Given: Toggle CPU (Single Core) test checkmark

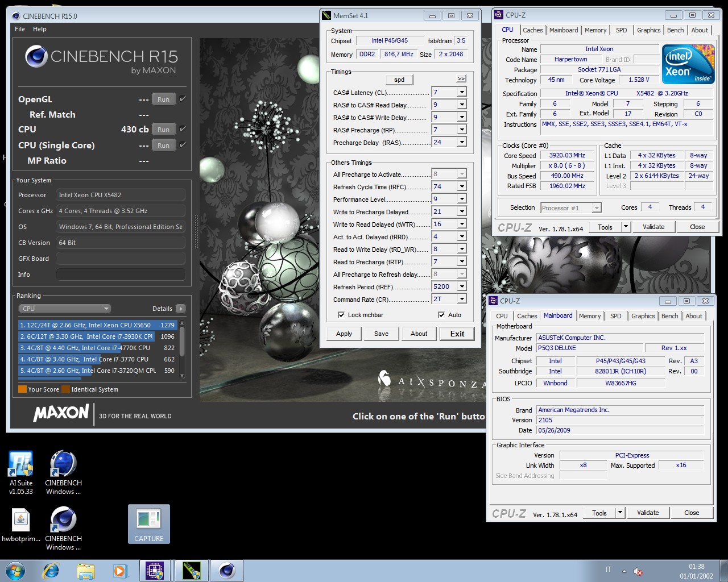Looking at the screenshot, I should (183, 145).
